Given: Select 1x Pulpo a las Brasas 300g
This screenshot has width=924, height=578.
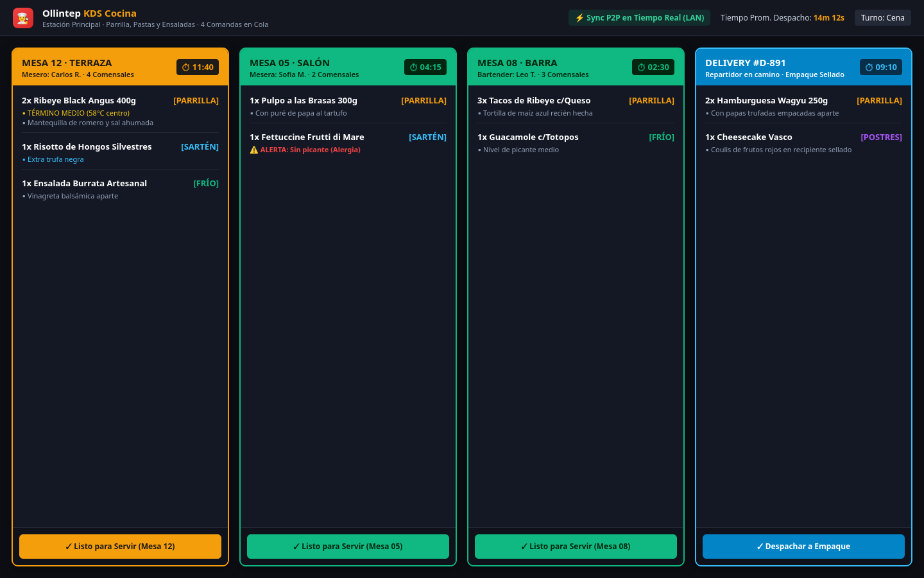Looking at the screenshot, I should coord(304,101).
